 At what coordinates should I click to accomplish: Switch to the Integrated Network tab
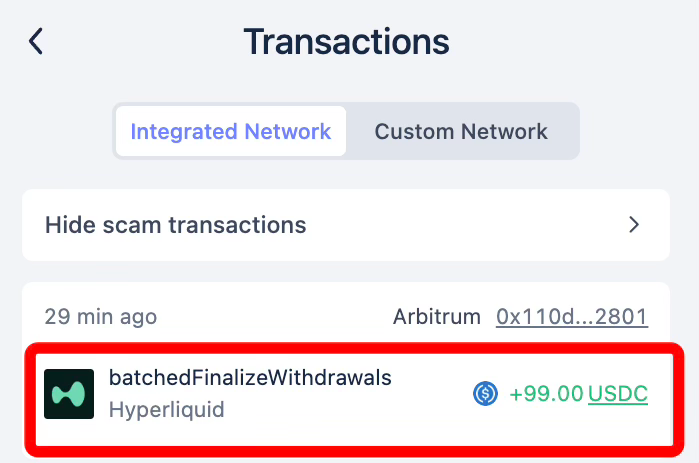(x=231, y=131)
